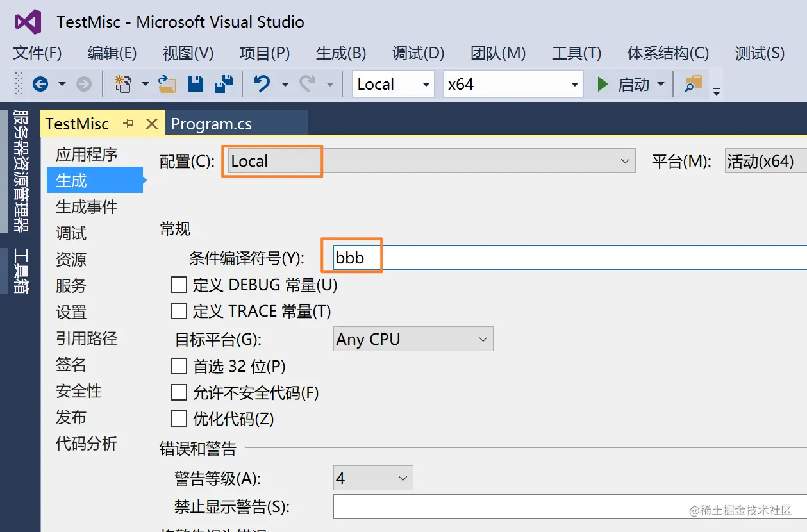Image resolution: width=807 pixels, height=532 pixels.
Task: Open the 安全性 property page
Action: (x=79, y=391)
